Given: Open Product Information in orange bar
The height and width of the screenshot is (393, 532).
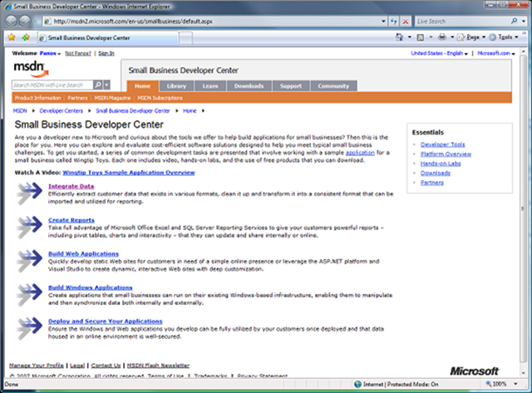Looking at the screenshot, I should point(37,98).
